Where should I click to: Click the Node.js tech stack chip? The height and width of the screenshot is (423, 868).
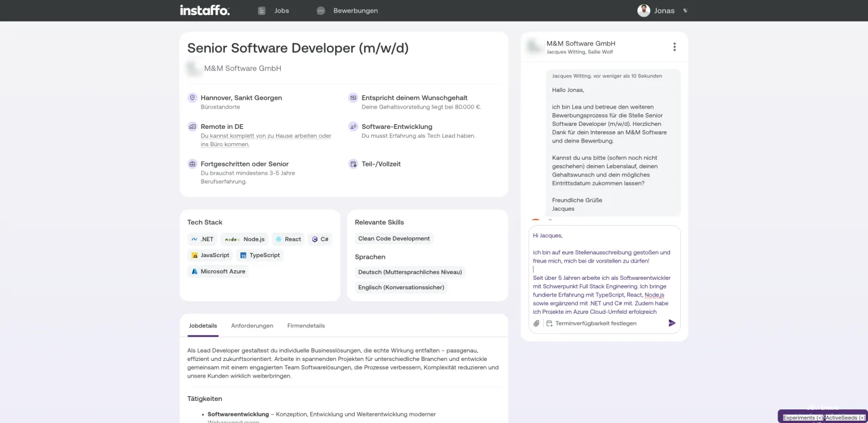tap(244, 239)
